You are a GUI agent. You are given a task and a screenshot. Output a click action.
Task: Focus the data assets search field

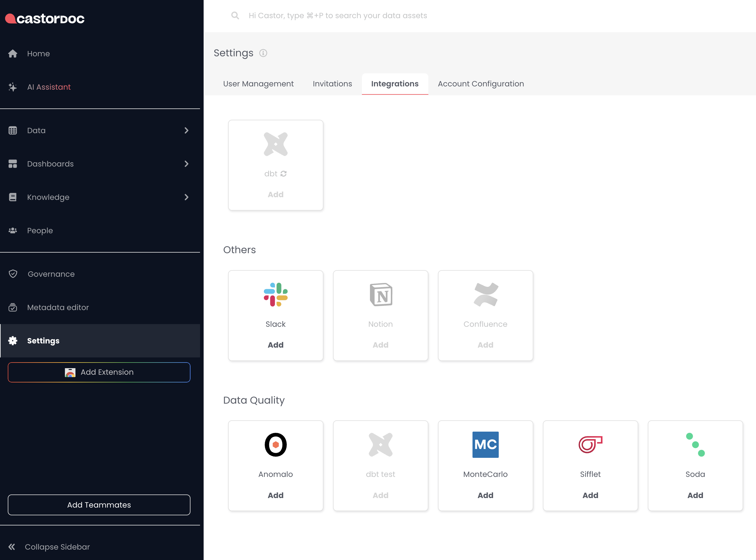[x=338, y=15]
